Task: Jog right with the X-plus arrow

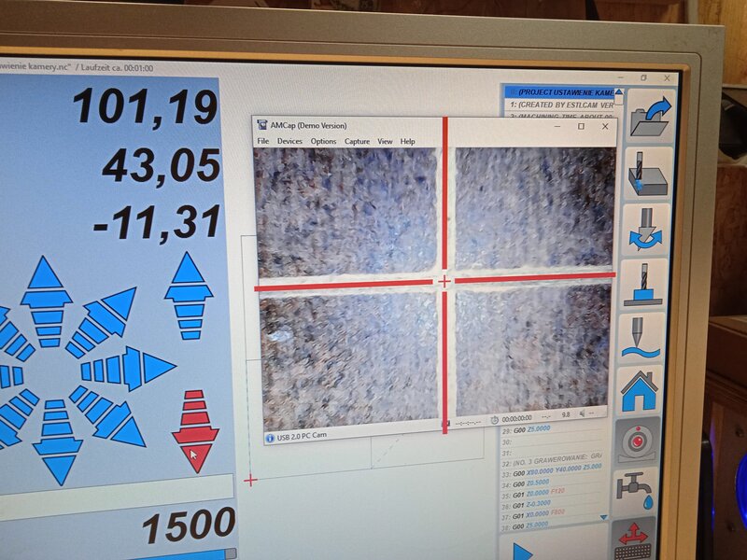Action: (128, 369)
